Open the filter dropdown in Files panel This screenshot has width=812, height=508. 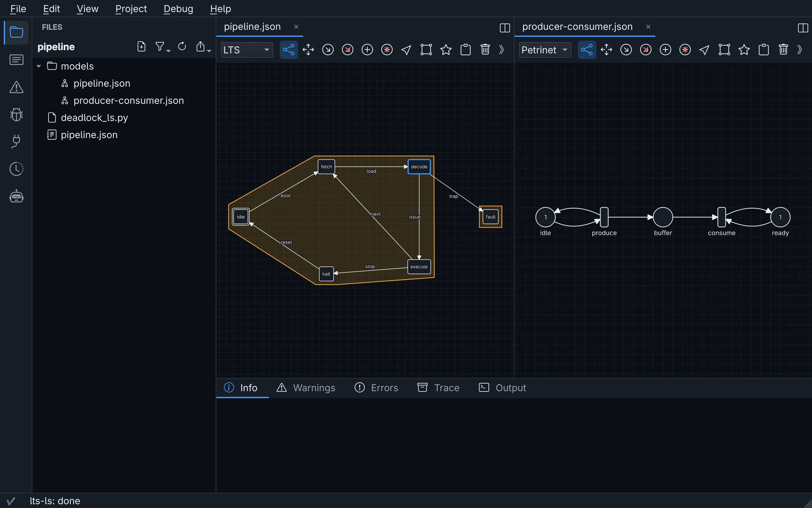click(x=162, y=46)
